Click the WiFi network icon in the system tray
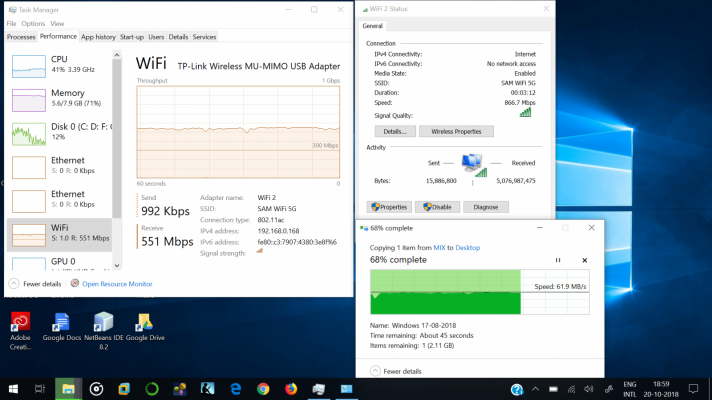The height and width of the screenshot is (400, 712). (571, 389)
